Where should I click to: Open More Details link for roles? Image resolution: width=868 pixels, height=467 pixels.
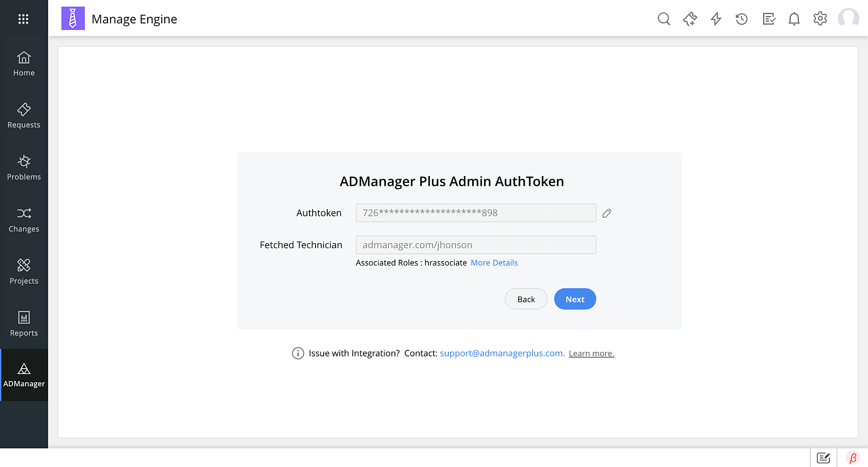pyautogui.click(x=494, y=263)
